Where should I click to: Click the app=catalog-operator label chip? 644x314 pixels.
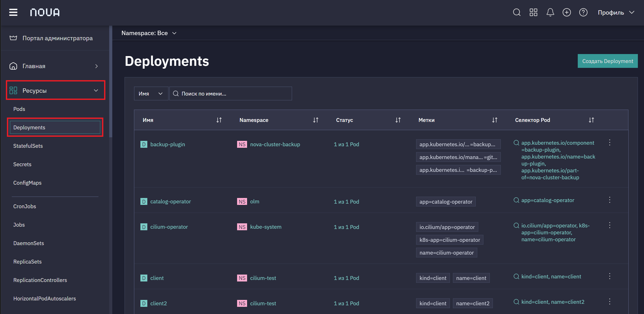point(446,202)
